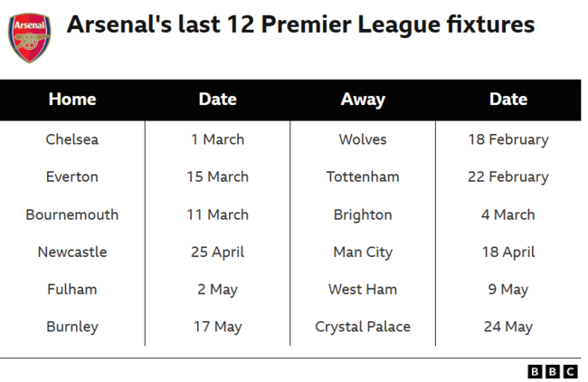Click the 24 May date cell
588x382 pixels.
(x=507, y=327)
